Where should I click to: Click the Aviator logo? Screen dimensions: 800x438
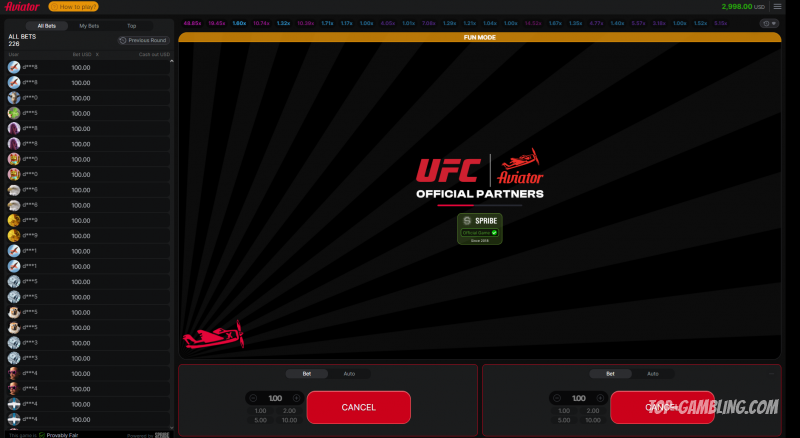[22, 6]
